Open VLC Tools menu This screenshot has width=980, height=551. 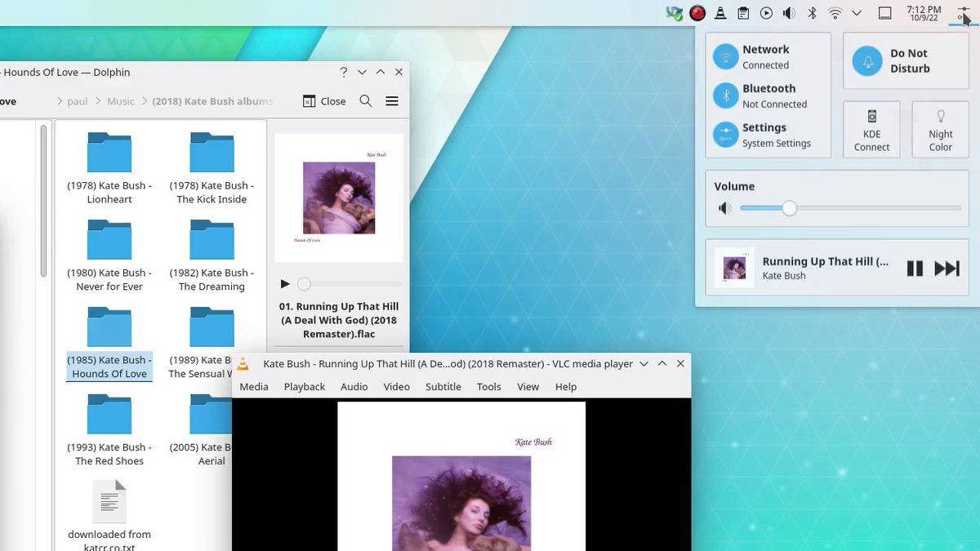(x=489, y=386)
